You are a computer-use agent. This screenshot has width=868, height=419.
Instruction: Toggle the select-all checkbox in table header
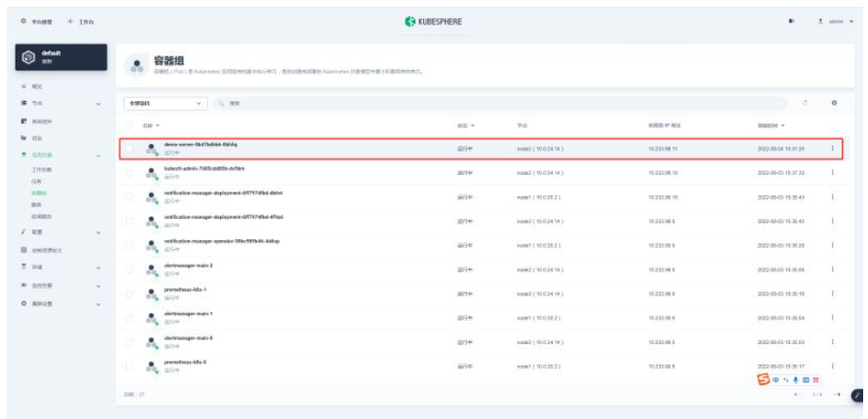point(129,126)
